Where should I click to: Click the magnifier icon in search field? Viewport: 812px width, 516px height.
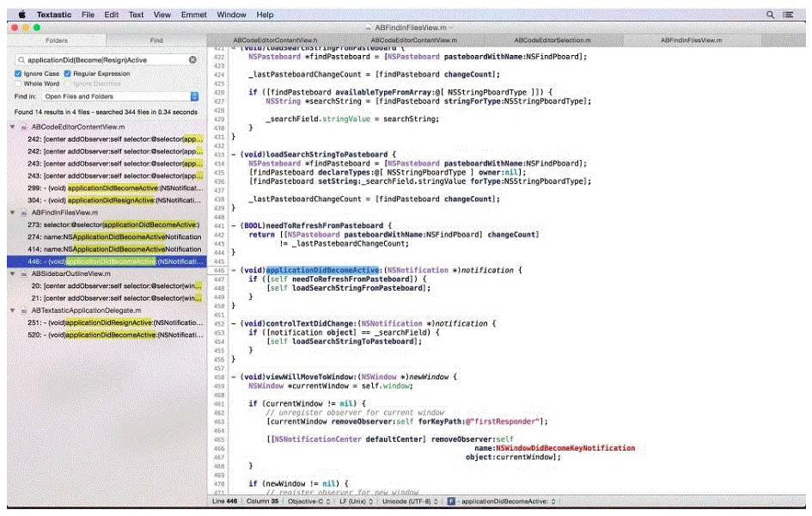click(x=21, y=60)
